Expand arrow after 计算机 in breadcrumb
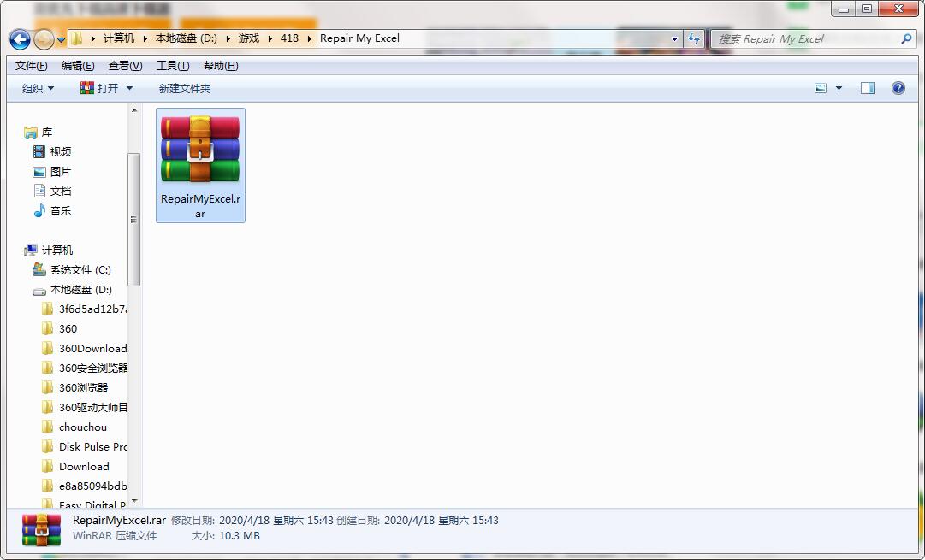The image size is (925, 560). (x=145, y=39)
